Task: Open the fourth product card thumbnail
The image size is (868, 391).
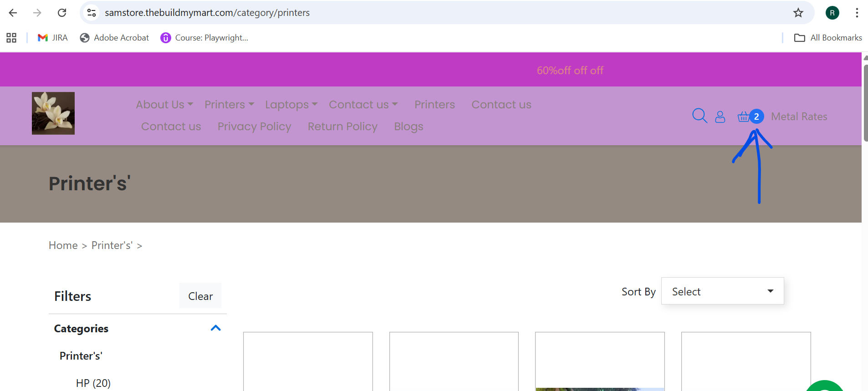Action: pos(746,361)
